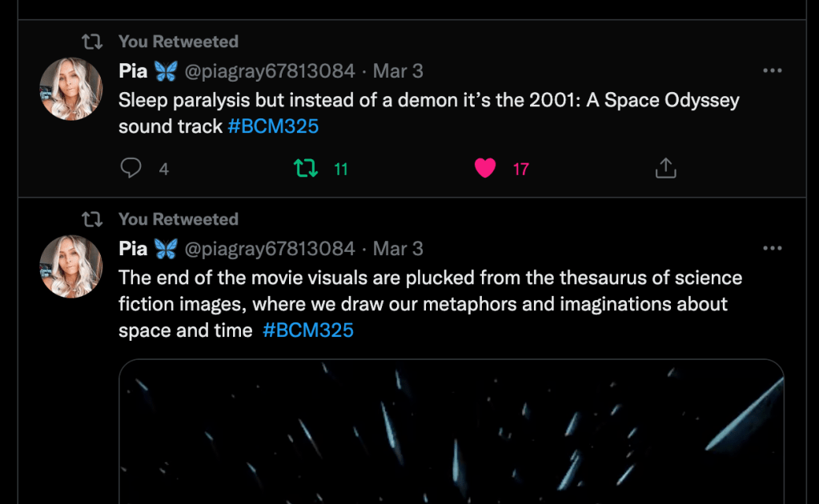
Task: Open more options on movie visuals tweet
Action: (772, 249)
